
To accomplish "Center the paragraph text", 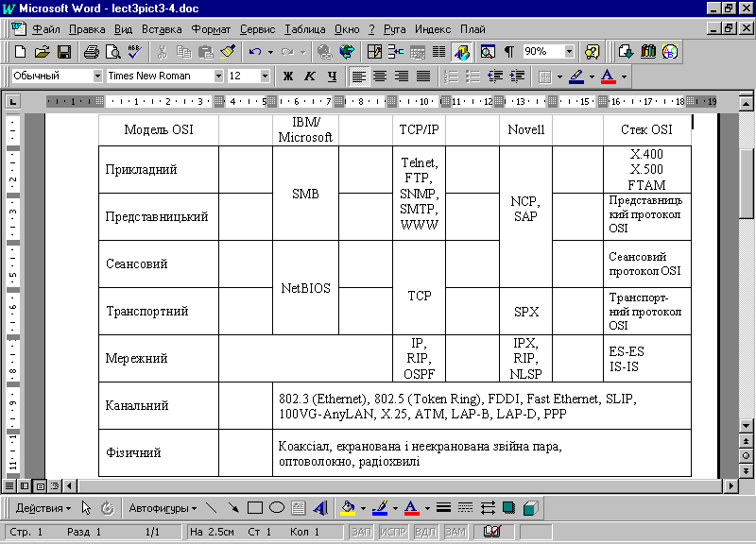I will [x=380, y=76].
